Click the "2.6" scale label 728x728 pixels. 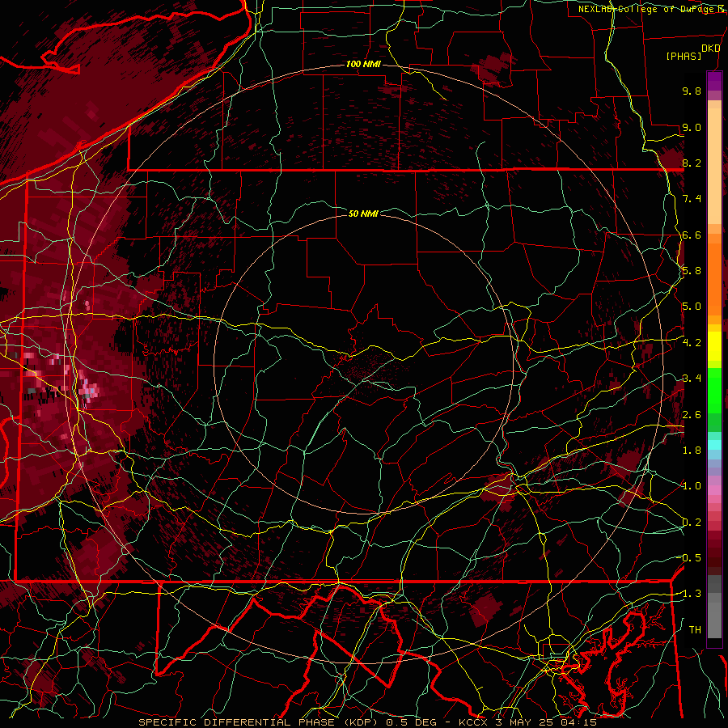click(x=692, y=415)
